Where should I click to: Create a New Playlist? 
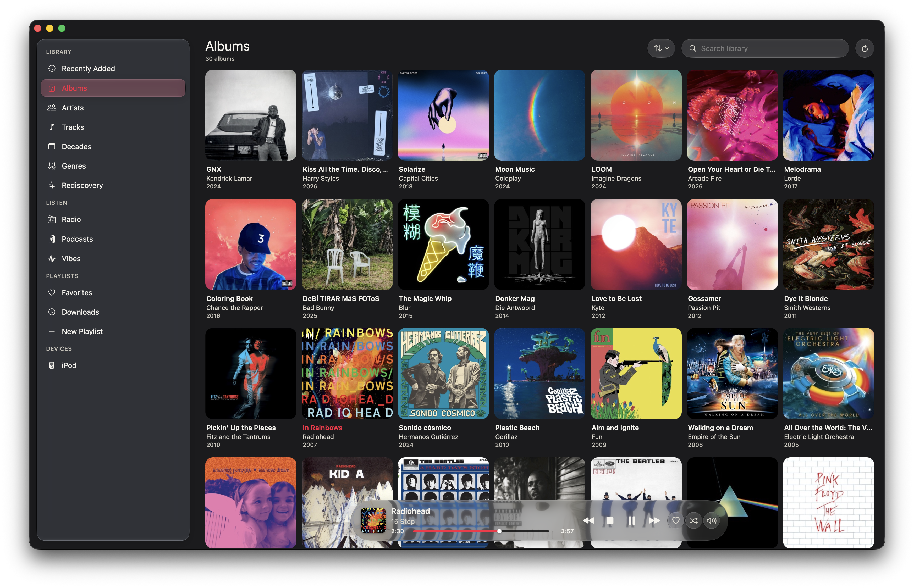click(x=113, y=331)
